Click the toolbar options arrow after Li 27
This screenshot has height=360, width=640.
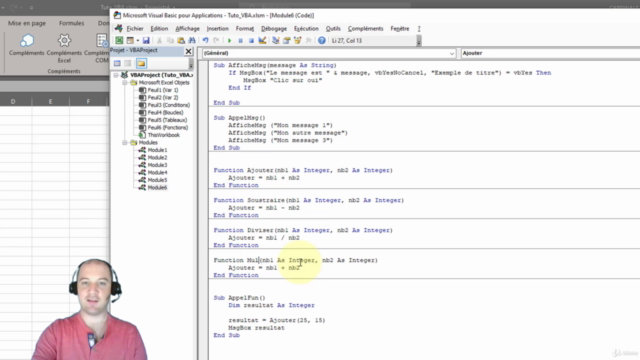tap(419, 41)
